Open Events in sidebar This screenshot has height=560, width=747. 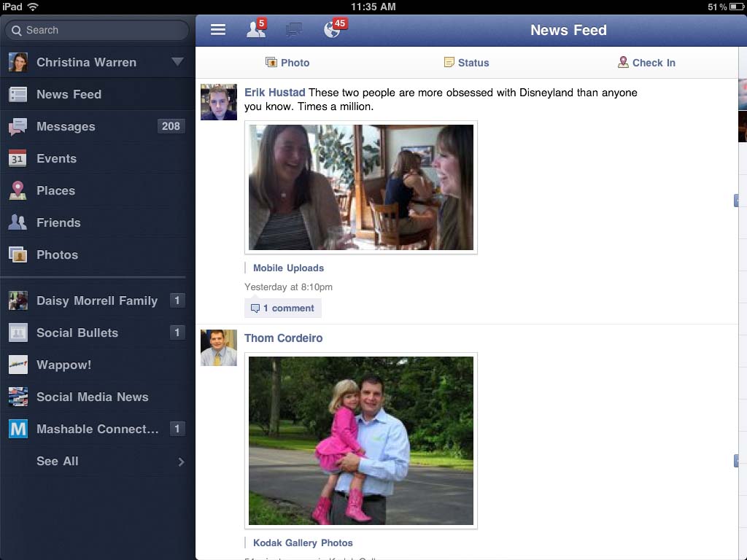click(97, 158)
